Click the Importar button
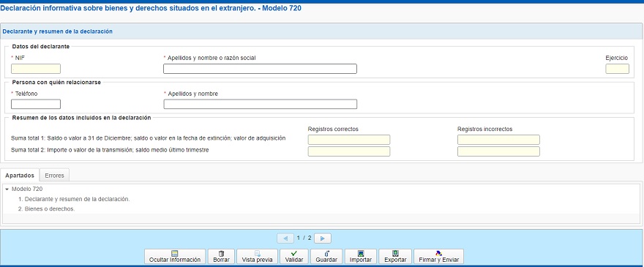644x267 pixels. (x=361, y=256)
